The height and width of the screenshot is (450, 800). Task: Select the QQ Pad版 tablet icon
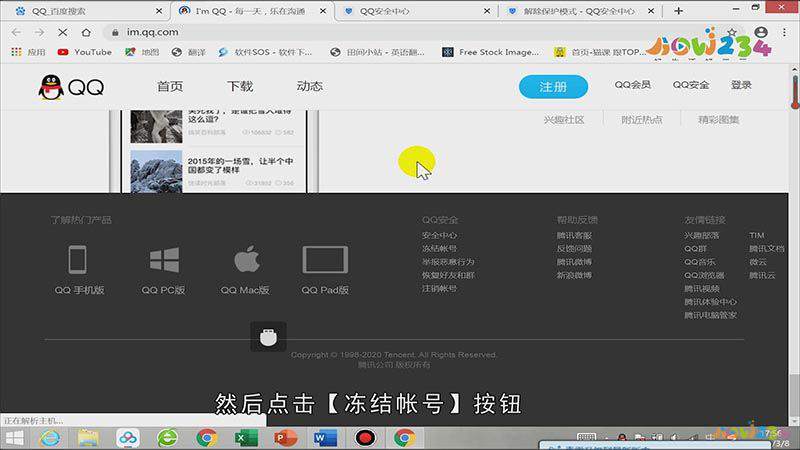point(325,260)
